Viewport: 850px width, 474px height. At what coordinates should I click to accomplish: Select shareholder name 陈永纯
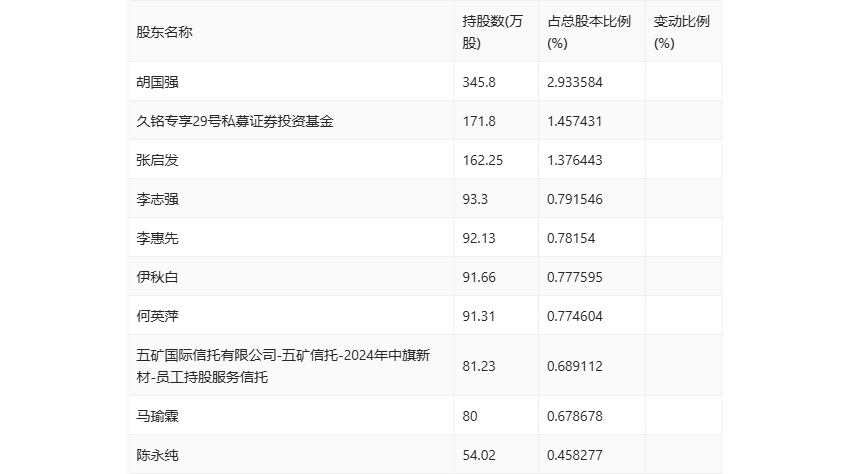click(157, 455)
